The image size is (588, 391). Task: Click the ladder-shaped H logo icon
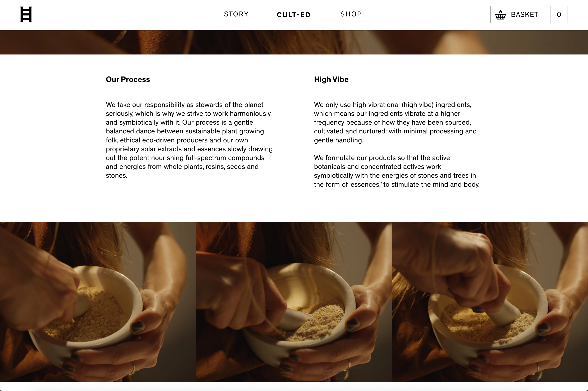26,14
